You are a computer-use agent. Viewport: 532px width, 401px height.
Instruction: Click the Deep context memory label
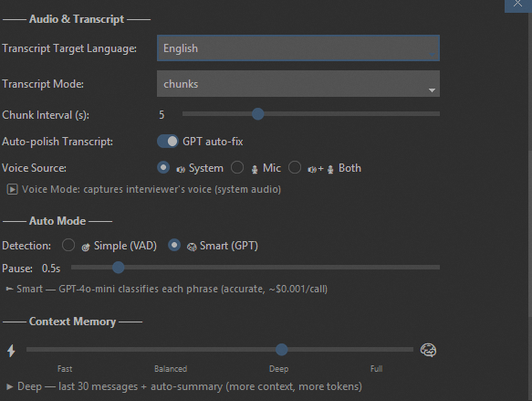279,369
